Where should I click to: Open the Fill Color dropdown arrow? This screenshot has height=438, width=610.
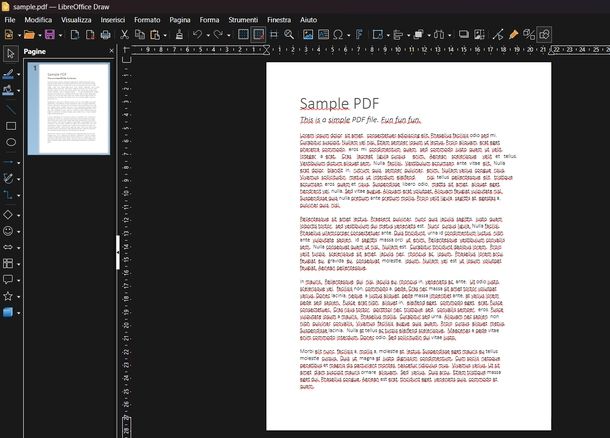point(18,91)
